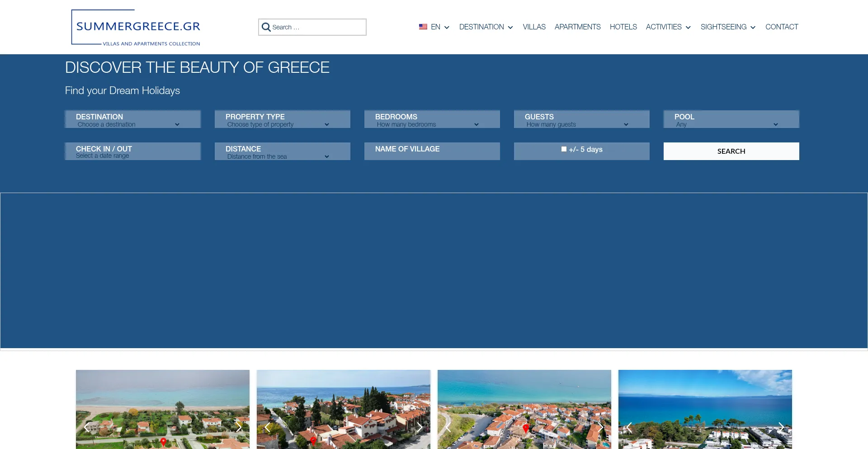
Task: Show next photo on first property card
Action: pos(239,426)
